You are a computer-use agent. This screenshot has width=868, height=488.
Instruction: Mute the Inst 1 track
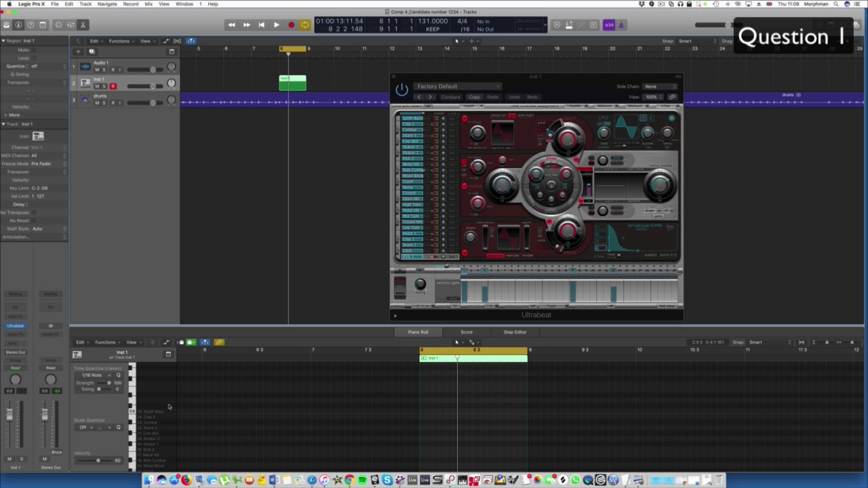(x=96, y=86)
